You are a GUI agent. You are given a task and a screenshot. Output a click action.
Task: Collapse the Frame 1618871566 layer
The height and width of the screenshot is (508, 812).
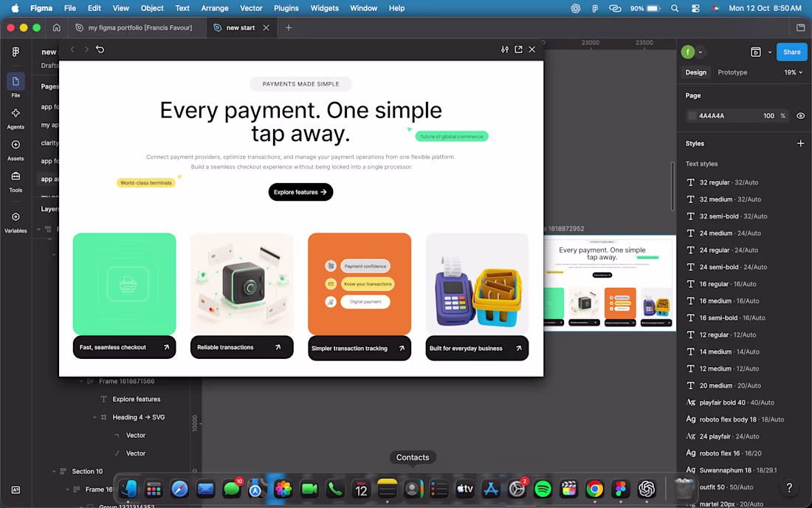81,381
